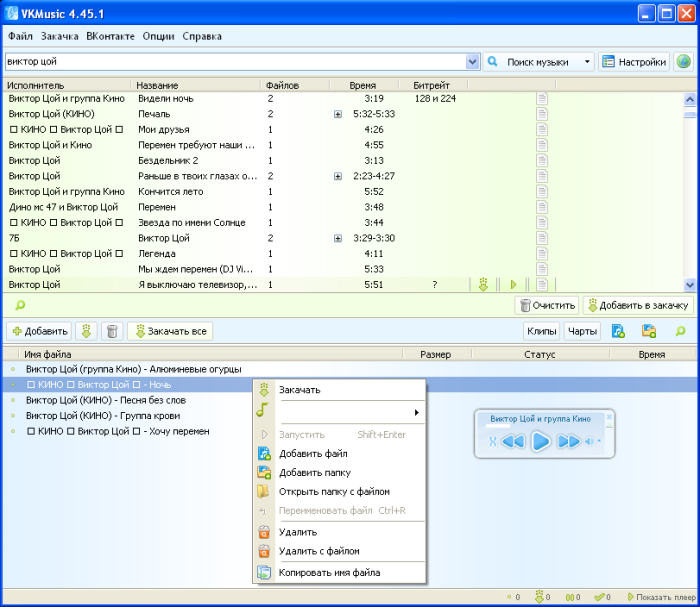
Task: Expand file list for Печаль with the plus
Action: 338,114
